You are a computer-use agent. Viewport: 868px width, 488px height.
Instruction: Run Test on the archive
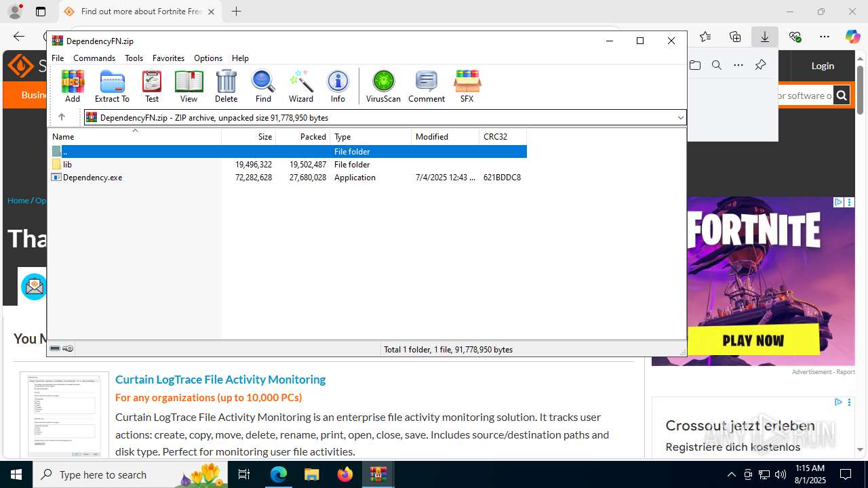[152, 86]
